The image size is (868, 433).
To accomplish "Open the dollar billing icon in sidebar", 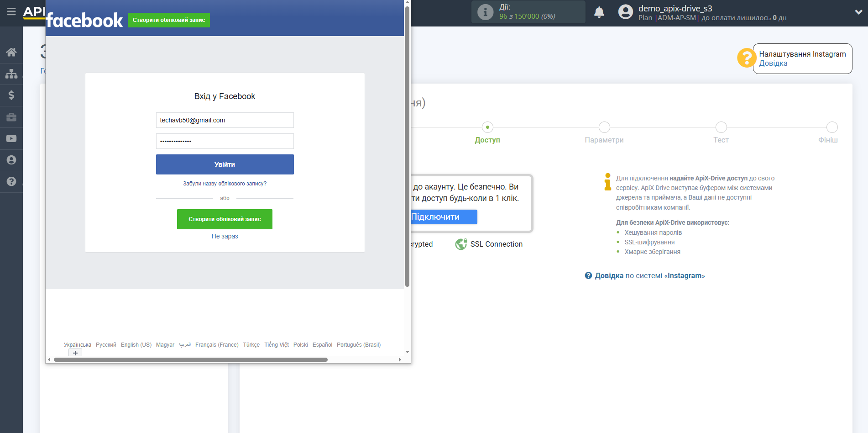I will [11, 95].
